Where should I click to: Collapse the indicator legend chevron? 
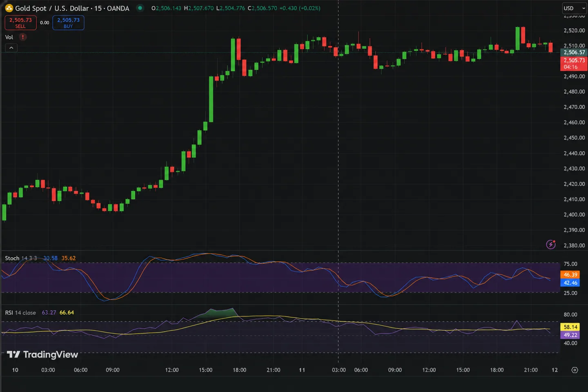pos(11,48)
